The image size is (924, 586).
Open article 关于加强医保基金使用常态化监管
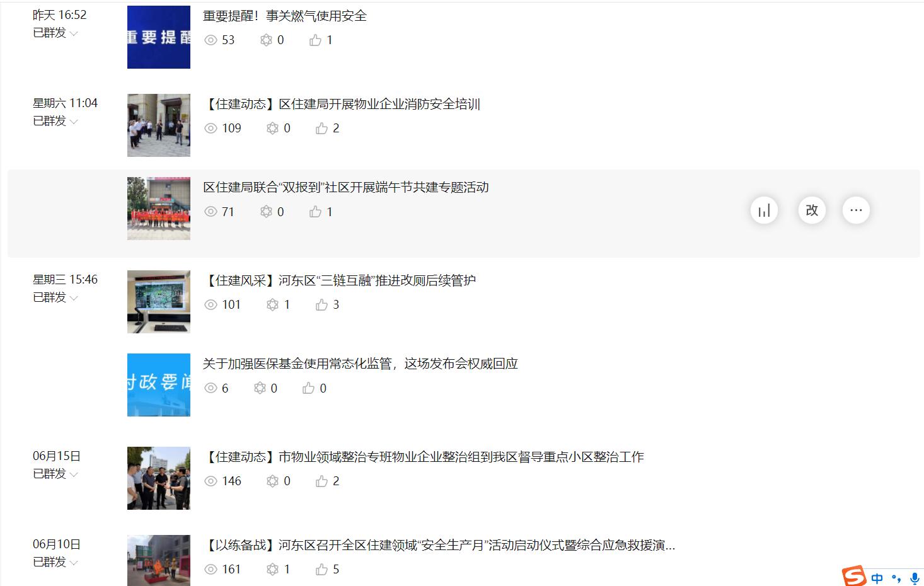[361, 364]
